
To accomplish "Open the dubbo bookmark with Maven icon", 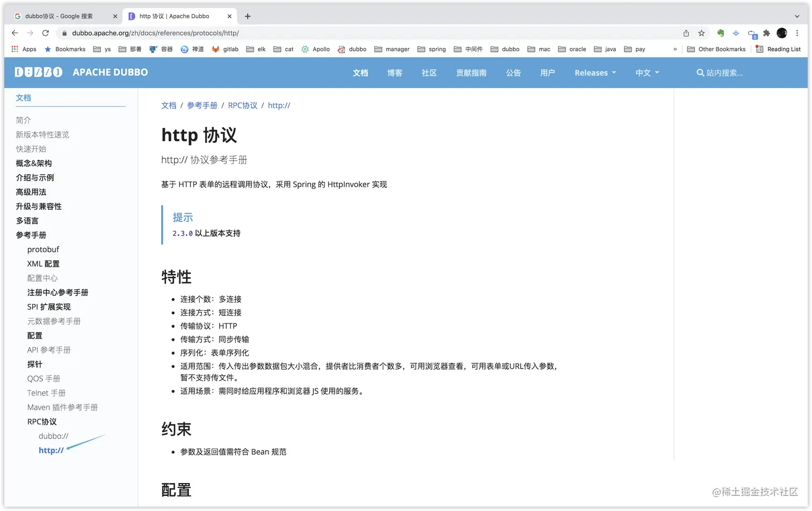I will [352, 49].
